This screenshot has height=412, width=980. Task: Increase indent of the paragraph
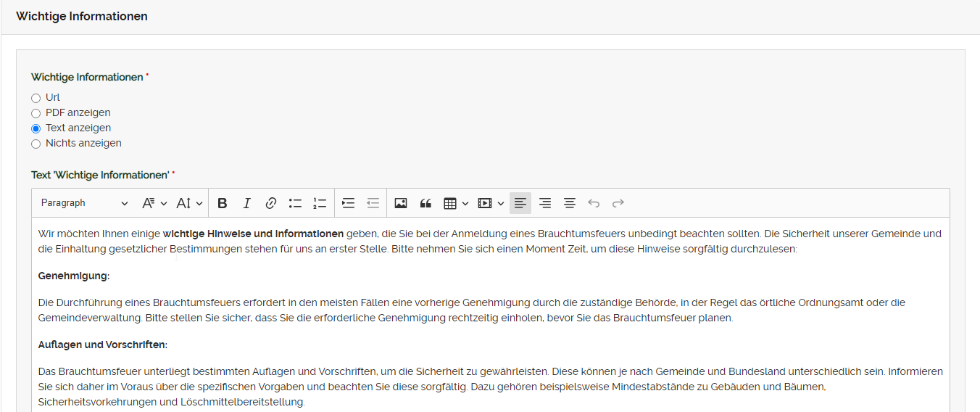349,204
